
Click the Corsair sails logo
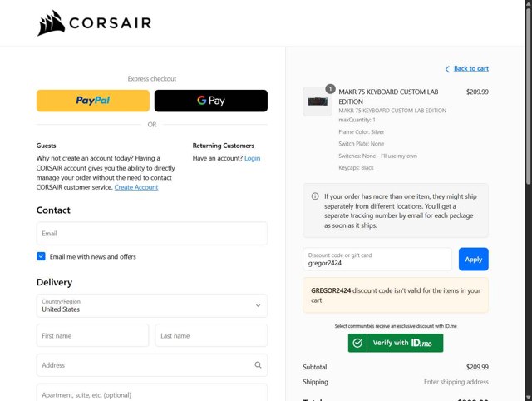(x=51, y=23)
